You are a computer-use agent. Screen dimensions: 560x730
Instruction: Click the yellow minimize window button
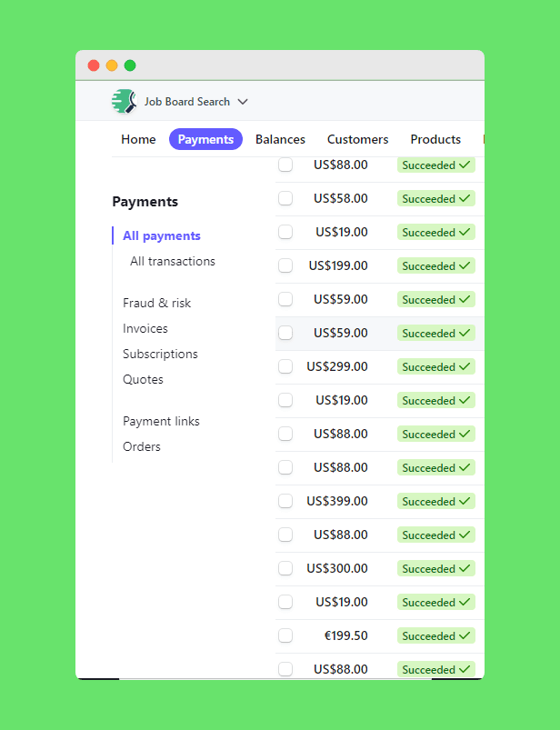(x=112, y=65)
